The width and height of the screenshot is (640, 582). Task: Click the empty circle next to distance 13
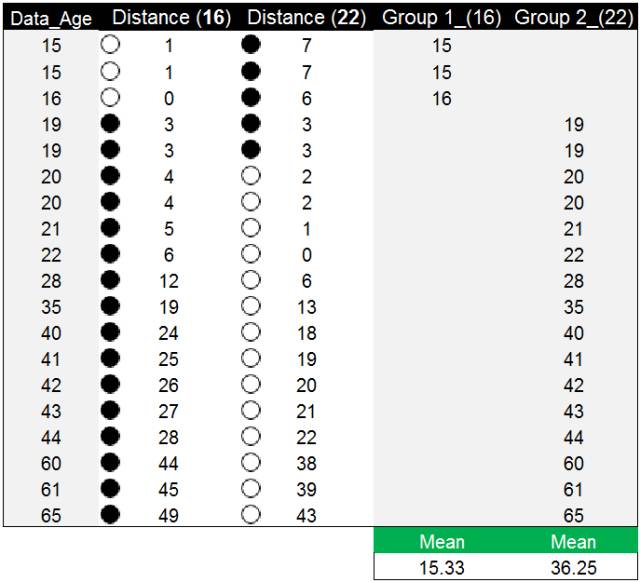click(x=251, y=306)
